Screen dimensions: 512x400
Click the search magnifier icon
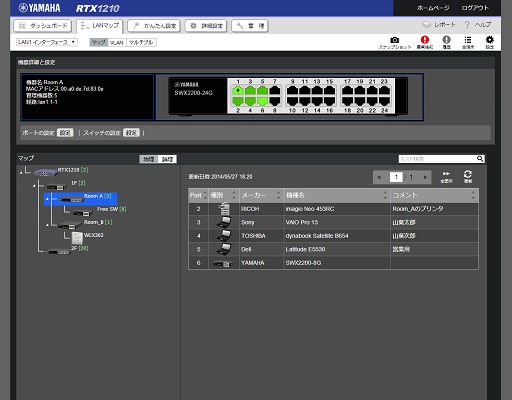(480, 159)
